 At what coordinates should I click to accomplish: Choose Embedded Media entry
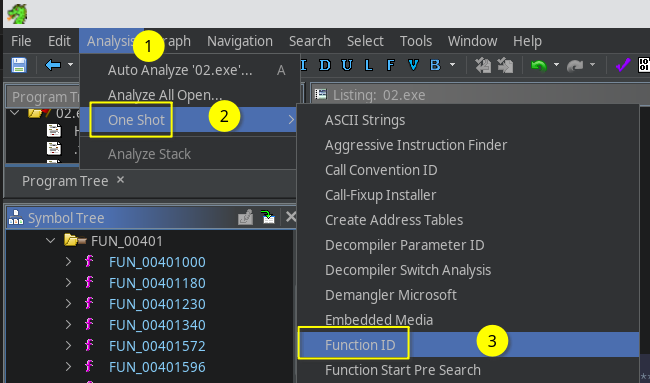468,320
